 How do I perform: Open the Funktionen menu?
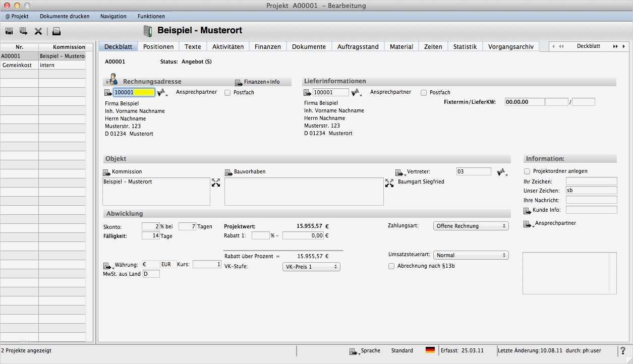[151, 16]
